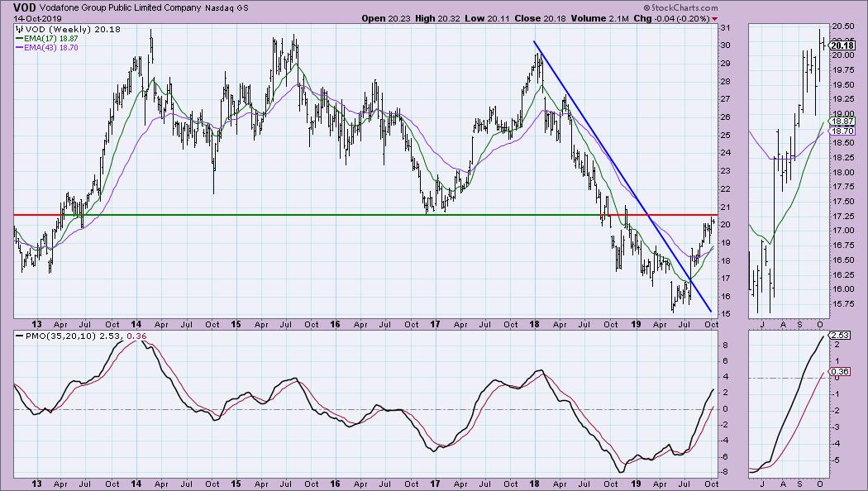Viewport: 868px width, 491px height.
Task: Click the 15.75 label on zoom panel axis
Action: click(x=844, y=304)
